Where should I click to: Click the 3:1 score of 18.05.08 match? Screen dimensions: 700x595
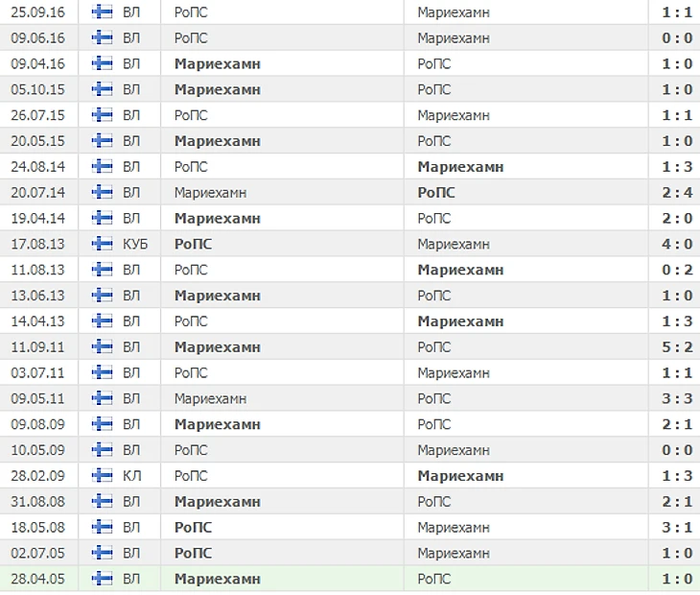coord(677,527)
